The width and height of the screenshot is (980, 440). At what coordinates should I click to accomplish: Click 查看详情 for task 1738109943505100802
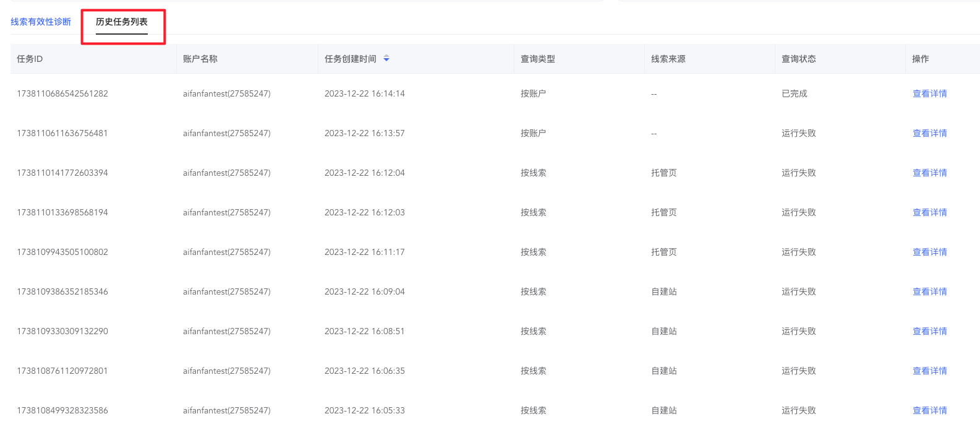(x=929, y=252)
